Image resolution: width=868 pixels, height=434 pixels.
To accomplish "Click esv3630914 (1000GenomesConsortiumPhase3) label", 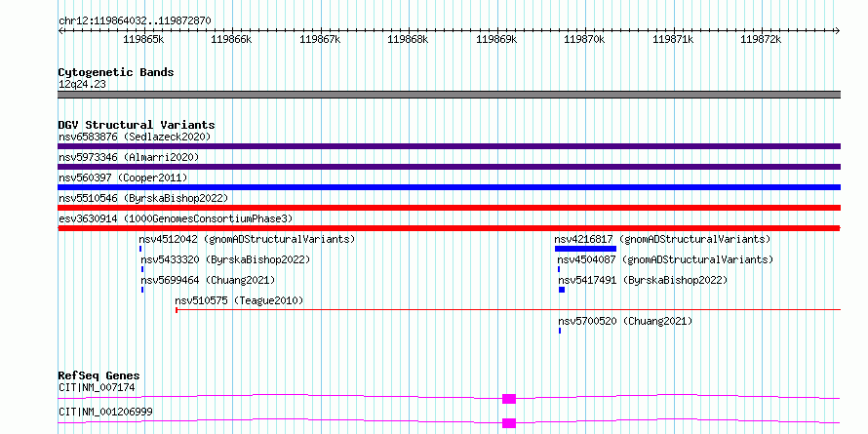I will point(176,218).
